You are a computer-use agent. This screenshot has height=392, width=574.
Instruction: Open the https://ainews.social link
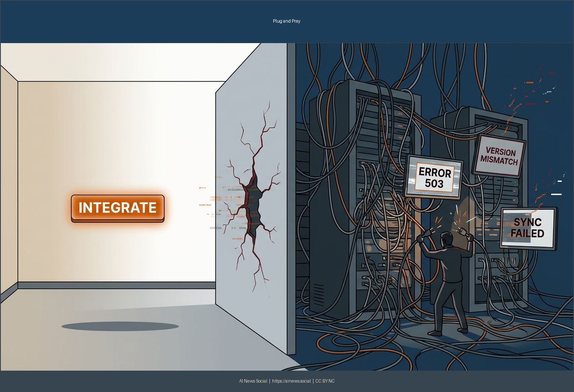[291, 381]
